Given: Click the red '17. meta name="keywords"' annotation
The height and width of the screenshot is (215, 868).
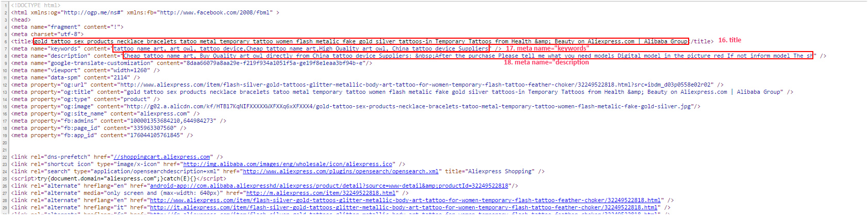Looking at the screenshot, I should click(547, 48).
